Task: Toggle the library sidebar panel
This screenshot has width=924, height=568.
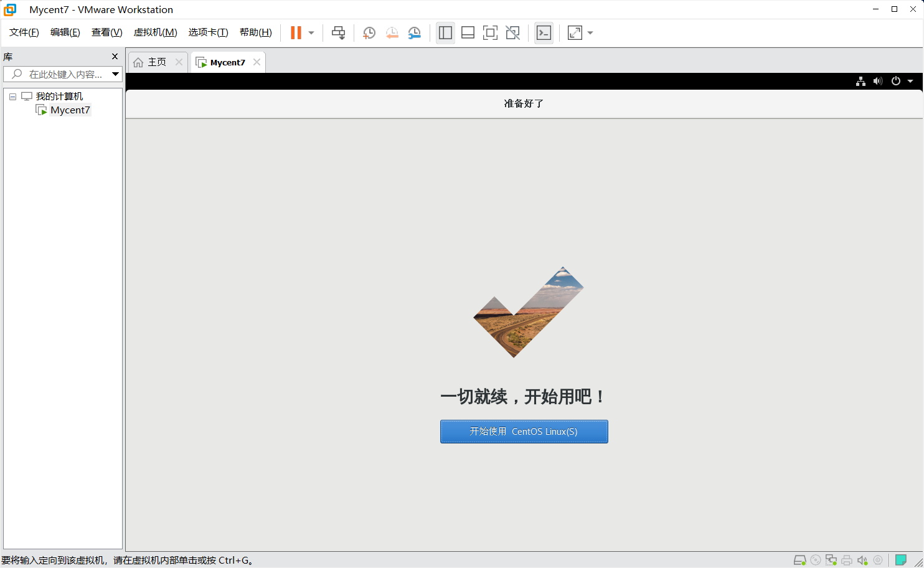Action: pos(445,32)
